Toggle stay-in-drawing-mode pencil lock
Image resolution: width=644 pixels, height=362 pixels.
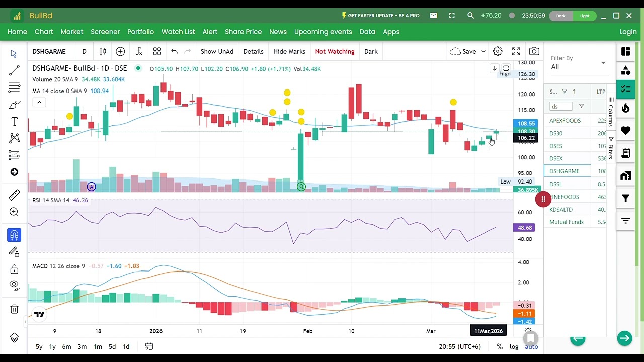coord(14,252)
